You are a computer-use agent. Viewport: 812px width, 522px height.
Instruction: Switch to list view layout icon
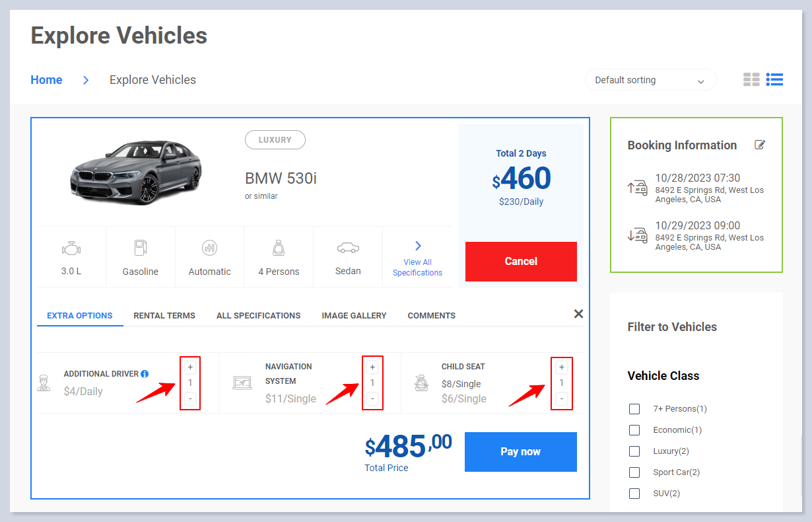click(x=774, y=80)
